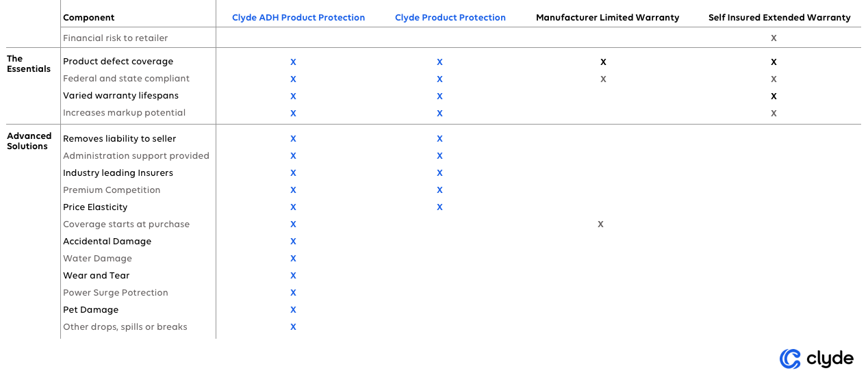Click the Clyde Product Protection column header

[450, 18]
